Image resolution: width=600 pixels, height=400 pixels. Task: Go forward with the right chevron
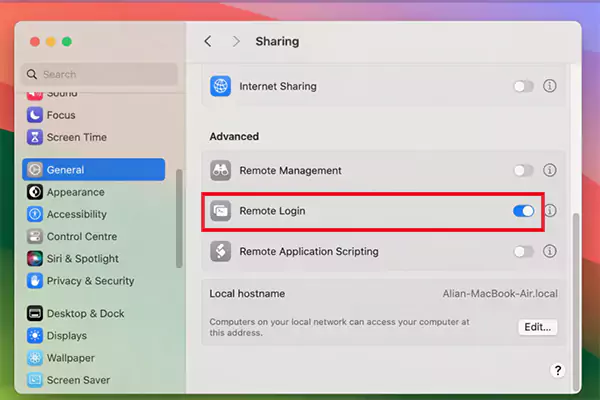[236, 41]
